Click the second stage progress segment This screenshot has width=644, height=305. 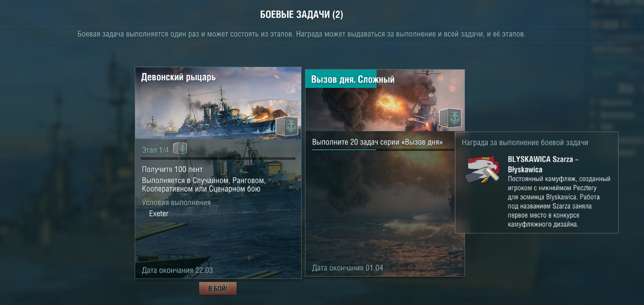[x=199, y=158]
